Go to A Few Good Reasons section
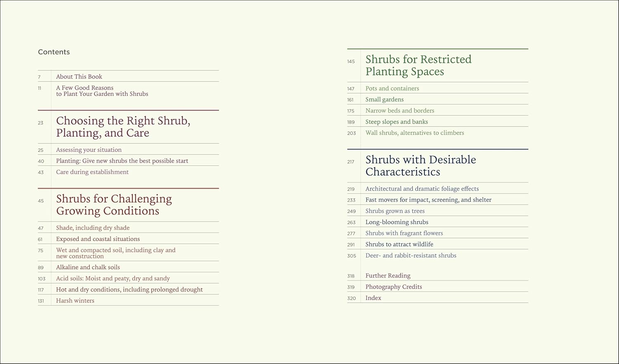 pos(102,91)
